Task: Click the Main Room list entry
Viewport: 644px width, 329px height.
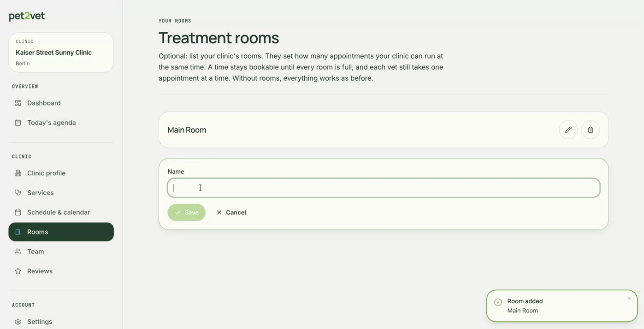Action: (384, 130)
